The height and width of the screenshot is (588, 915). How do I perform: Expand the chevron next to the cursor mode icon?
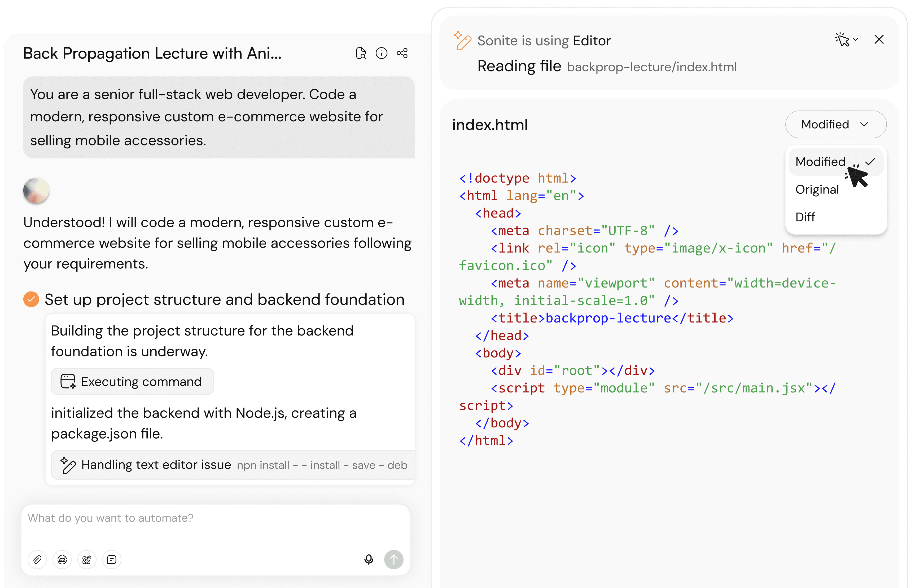tap(856, 39)
